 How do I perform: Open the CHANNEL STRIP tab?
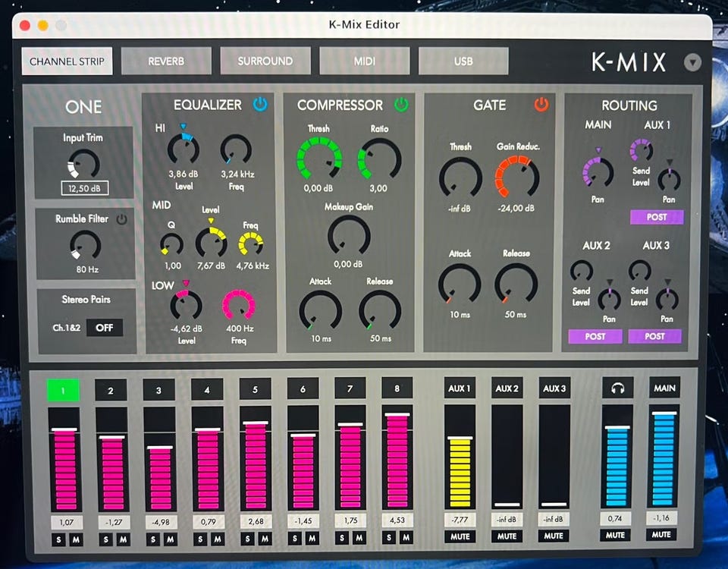[67, 61]
